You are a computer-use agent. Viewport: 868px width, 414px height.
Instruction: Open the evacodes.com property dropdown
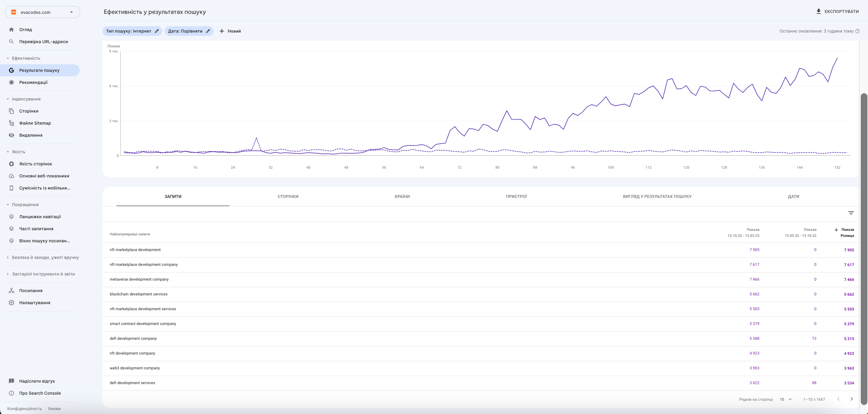(43, 12)
